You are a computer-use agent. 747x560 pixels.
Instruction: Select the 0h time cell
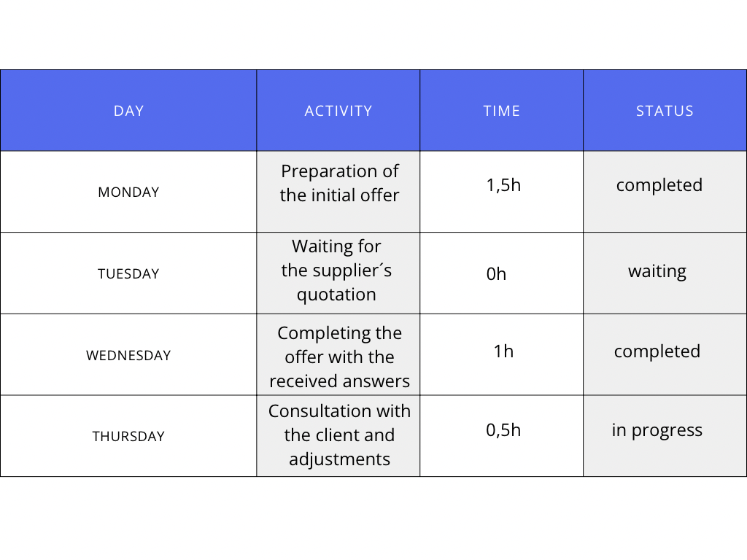pos(497,274)
